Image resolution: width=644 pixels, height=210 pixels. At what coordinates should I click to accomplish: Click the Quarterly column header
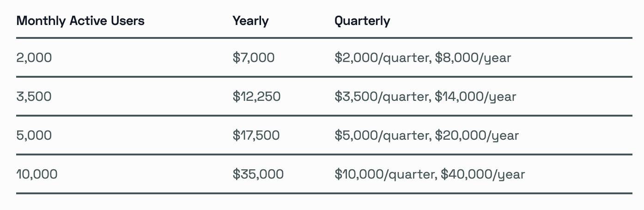362,21
